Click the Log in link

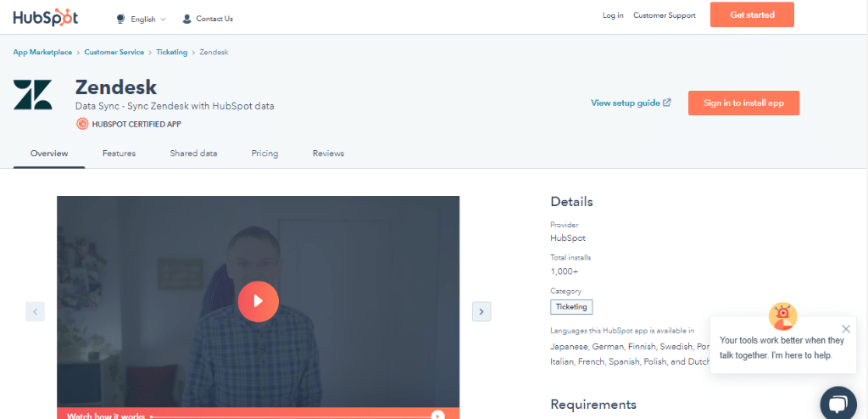coord(613,15)
